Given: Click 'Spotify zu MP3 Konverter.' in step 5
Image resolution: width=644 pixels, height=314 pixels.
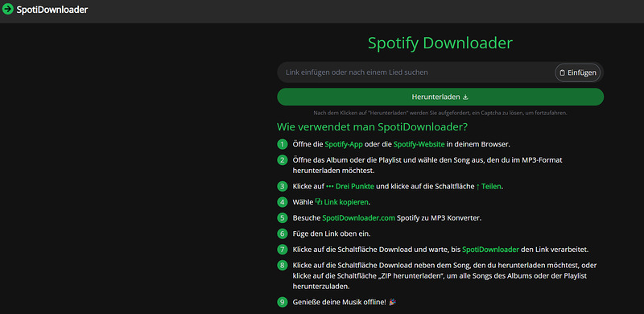Looking at the screenshot, I should point(439,218).
